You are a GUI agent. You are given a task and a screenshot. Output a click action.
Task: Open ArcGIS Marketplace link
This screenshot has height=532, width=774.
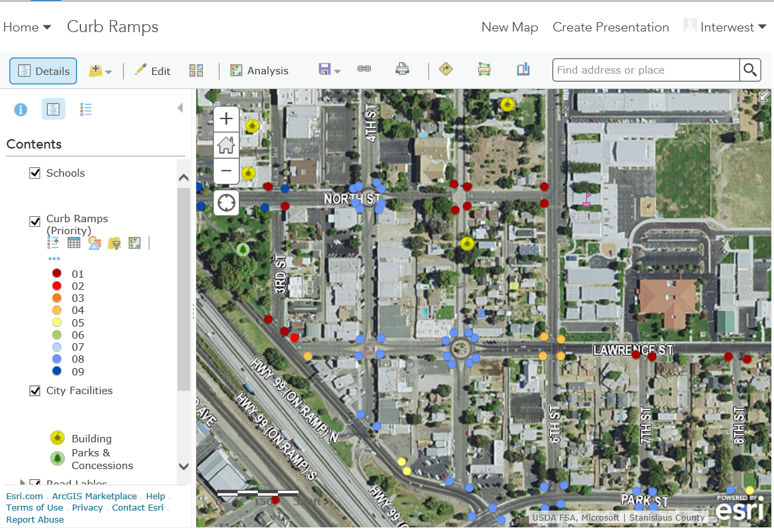94,496
